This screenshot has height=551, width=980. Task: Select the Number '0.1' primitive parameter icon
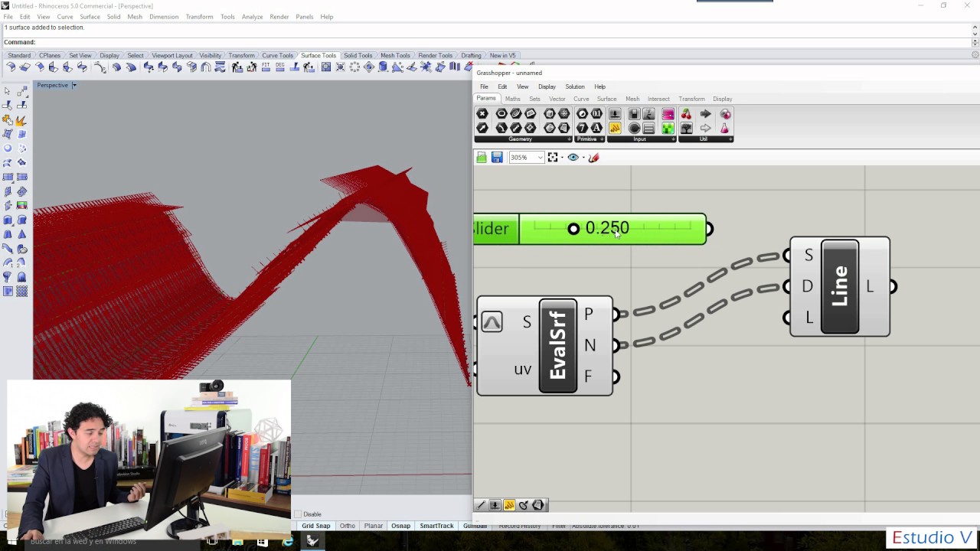596,114
